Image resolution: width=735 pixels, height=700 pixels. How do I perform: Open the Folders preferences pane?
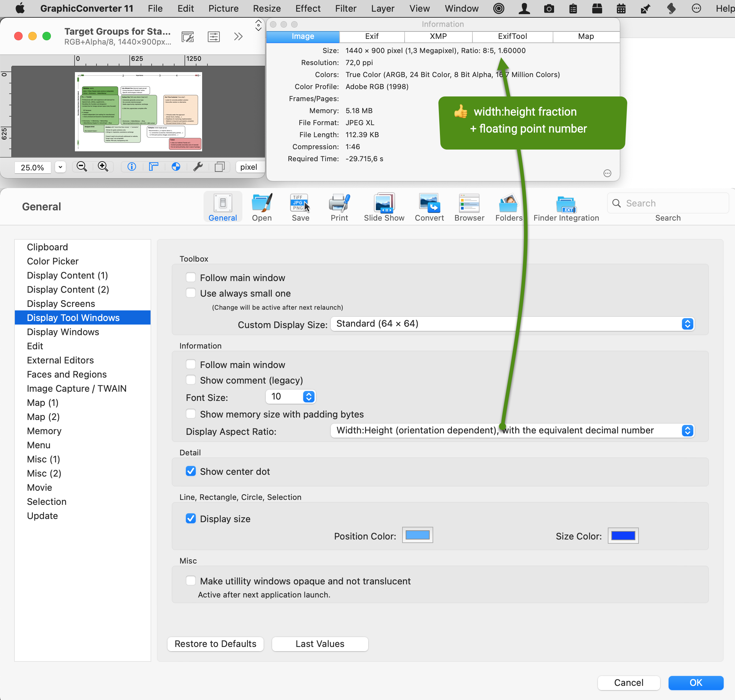[508, 207]
